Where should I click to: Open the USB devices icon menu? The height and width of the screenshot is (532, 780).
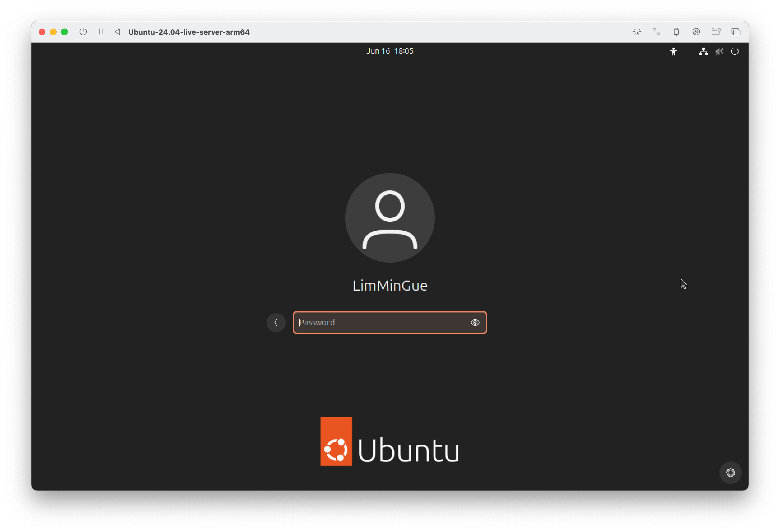676,32
